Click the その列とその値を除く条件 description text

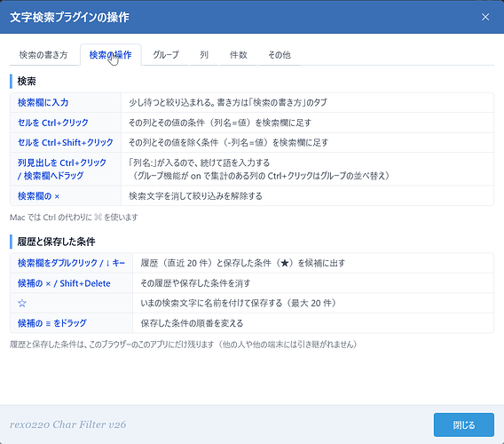point(229,143)
